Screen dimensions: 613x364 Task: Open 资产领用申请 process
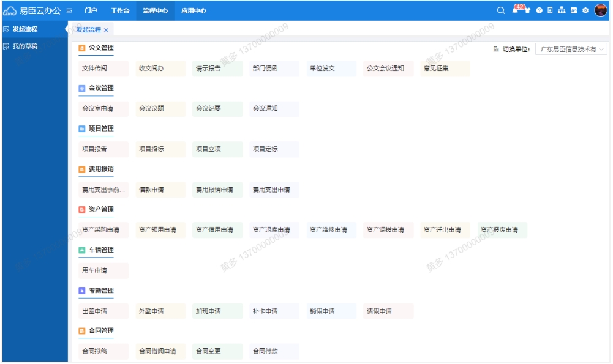point(160,231)
